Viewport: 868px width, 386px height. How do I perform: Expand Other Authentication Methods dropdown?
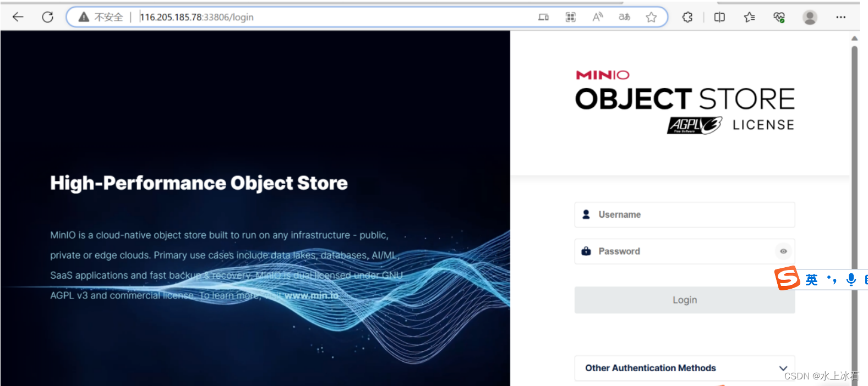(x=685, y=368)
